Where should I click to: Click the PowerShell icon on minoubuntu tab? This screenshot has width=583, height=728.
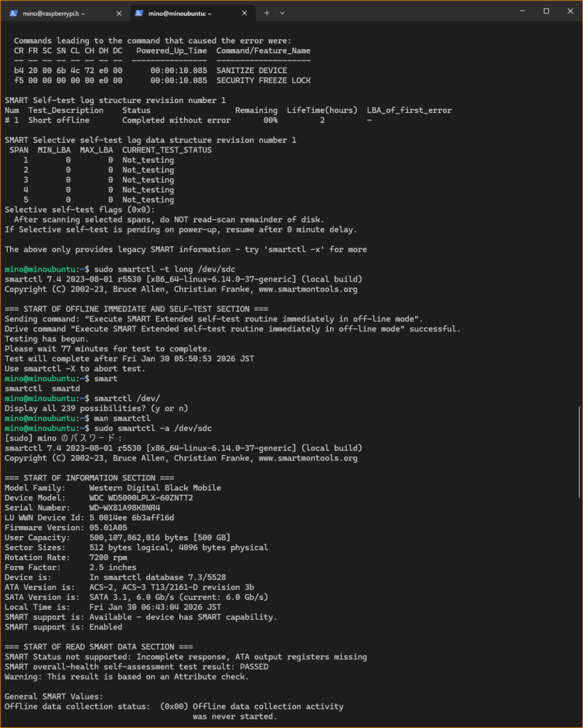pyautogui.click(x=139, y=13)
